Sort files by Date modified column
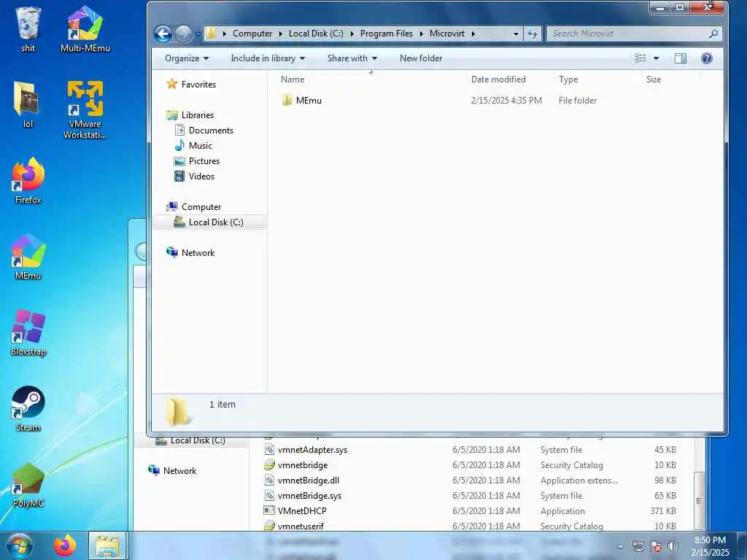 (x=510, y=79)
